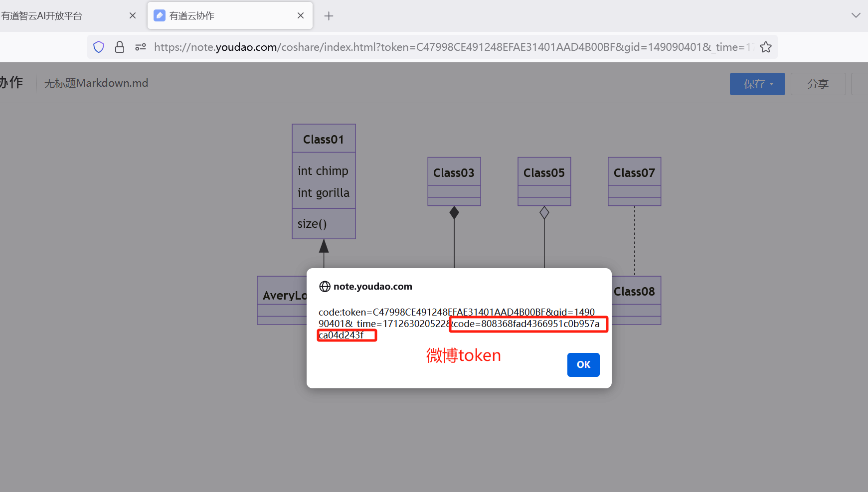Open a new browser tab

[329, 16]
